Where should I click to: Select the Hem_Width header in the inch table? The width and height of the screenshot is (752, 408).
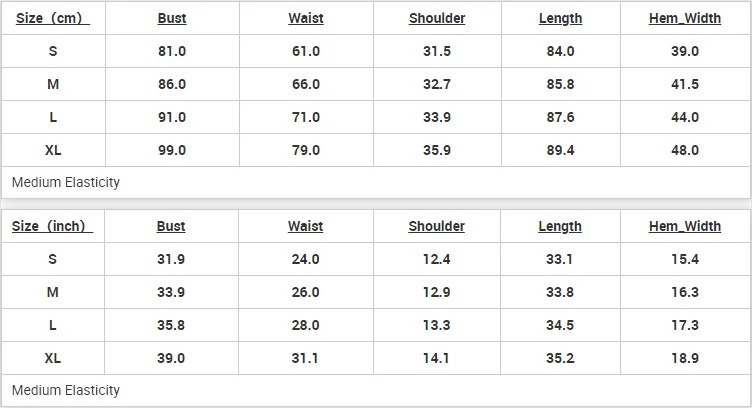pyautogui.click(x=685, y=226)
